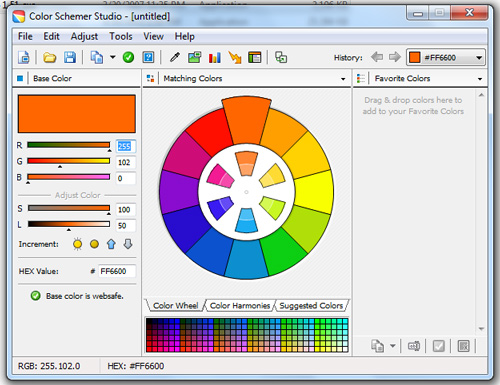Pick the inner cyan matching color
The height and width of the screenshot is (385, 500).
[x=246, y=220]
